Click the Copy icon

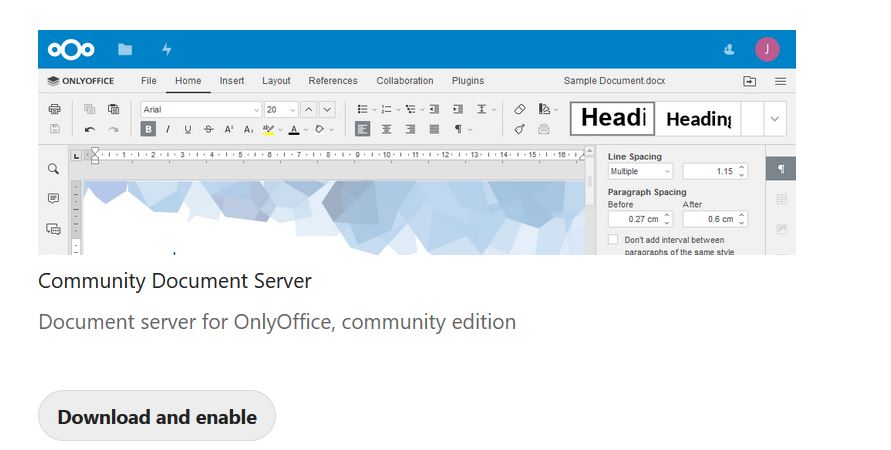[x=90, y=109]
